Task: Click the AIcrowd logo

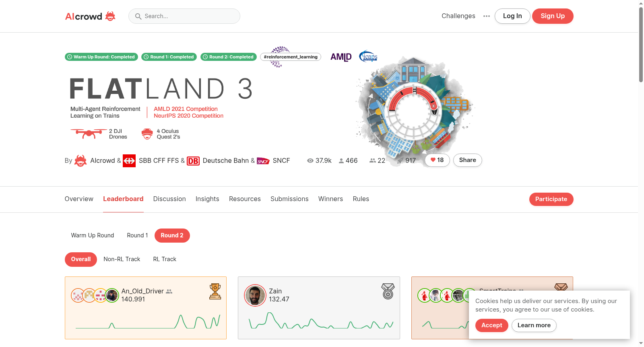Action: coord(90,16)
